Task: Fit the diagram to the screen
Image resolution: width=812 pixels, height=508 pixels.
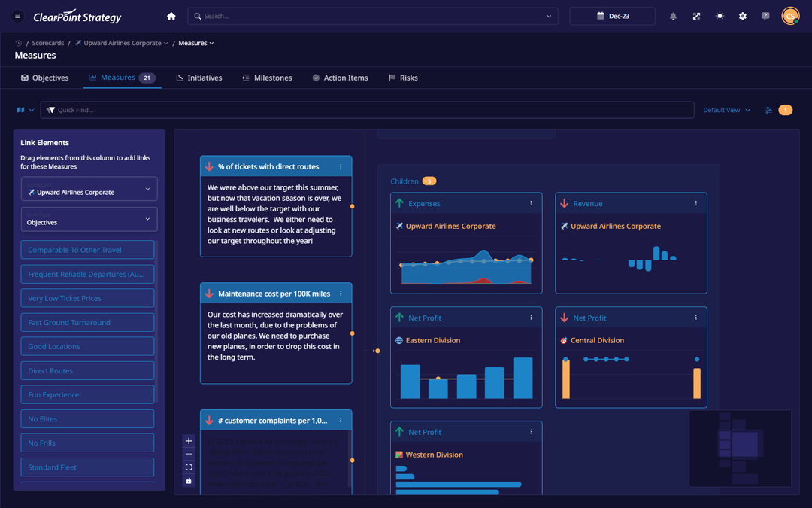Action: point(189,467)
